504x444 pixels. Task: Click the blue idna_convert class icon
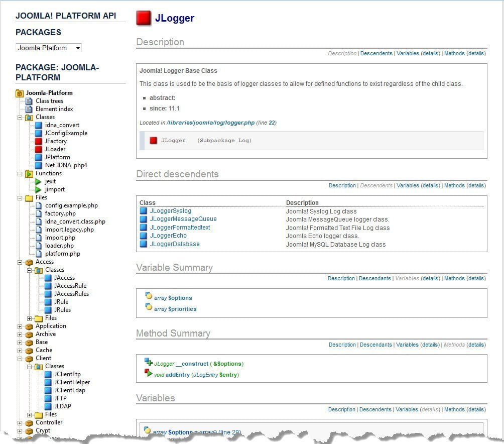tap(39, 125)
